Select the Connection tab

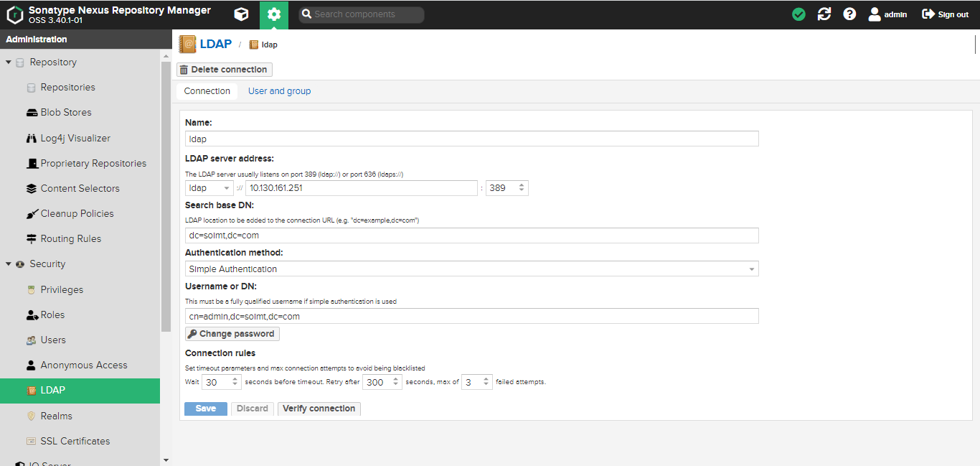(207, 91)
